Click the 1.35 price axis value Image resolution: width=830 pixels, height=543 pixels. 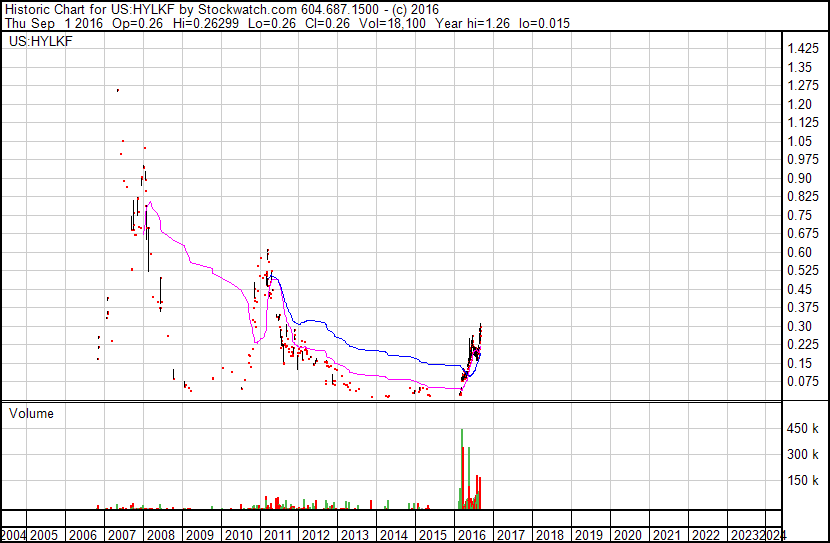[799, 67]
